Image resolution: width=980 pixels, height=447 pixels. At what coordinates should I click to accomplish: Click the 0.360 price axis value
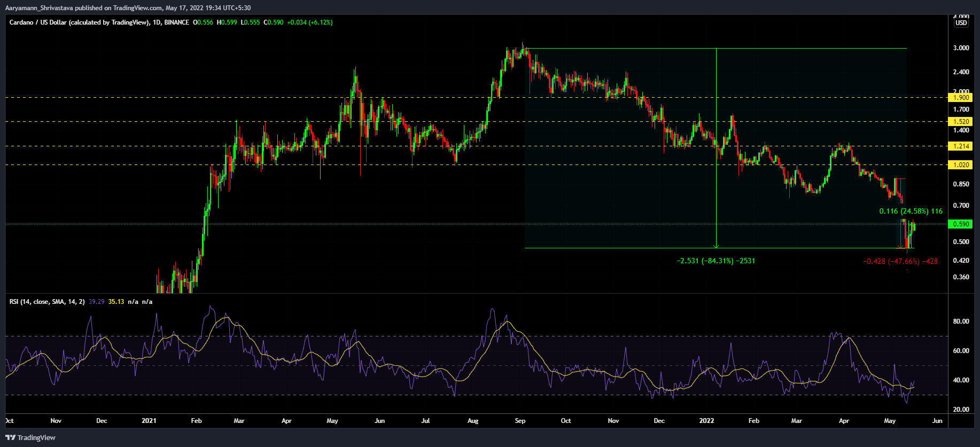tap(961, 277)
